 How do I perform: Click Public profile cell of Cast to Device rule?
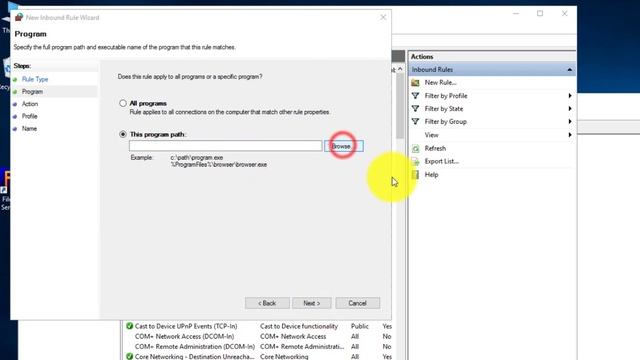[360, 326]
